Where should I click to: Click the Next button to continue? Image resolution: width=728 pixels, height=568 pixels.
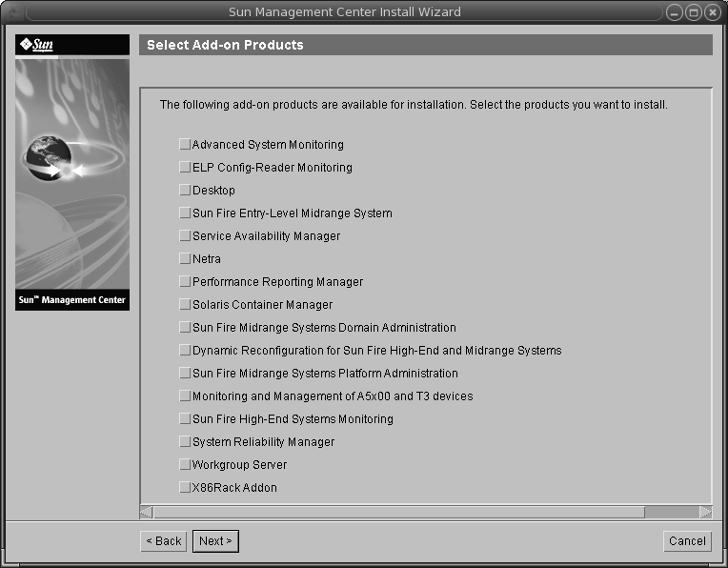click(215, 541)
